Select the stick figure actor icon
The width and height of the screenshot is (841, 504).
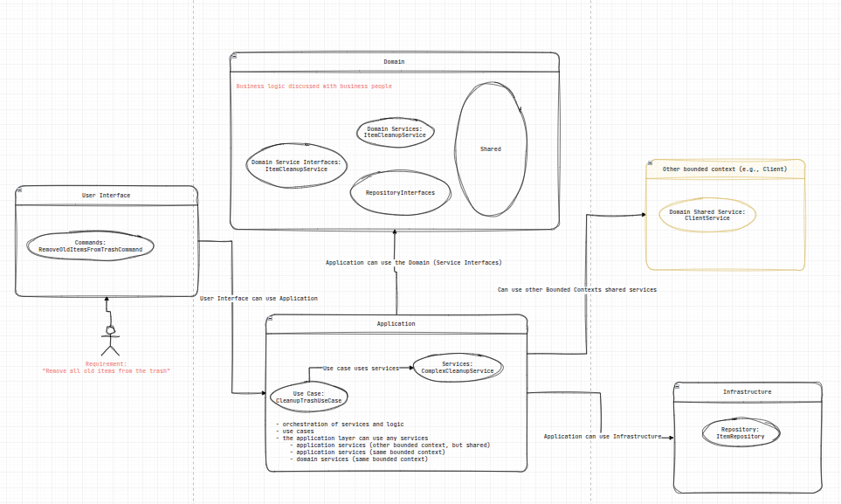[111, 340]
